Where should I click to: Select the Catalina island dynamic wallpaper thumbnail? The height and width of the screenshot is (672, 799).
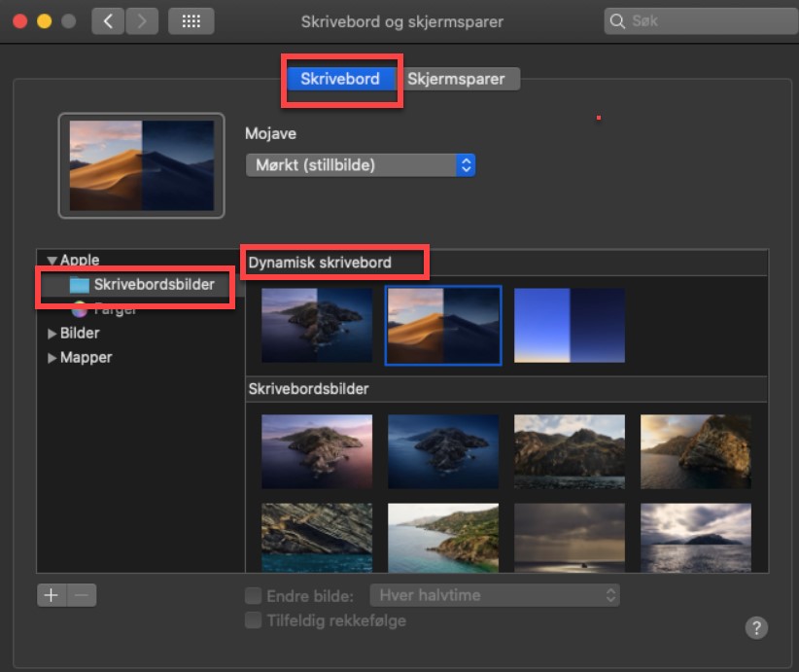(x=317, y=325)
